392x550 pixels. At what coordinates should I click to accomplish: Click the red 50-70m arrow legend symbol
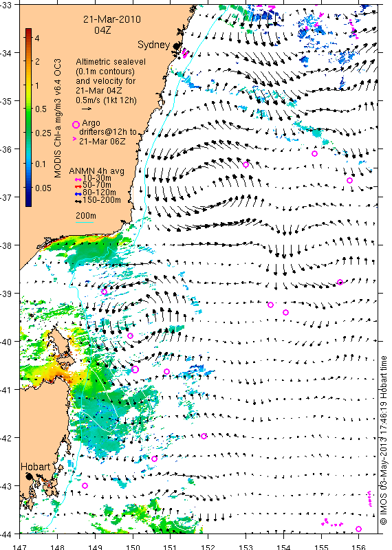click(78, 186)
